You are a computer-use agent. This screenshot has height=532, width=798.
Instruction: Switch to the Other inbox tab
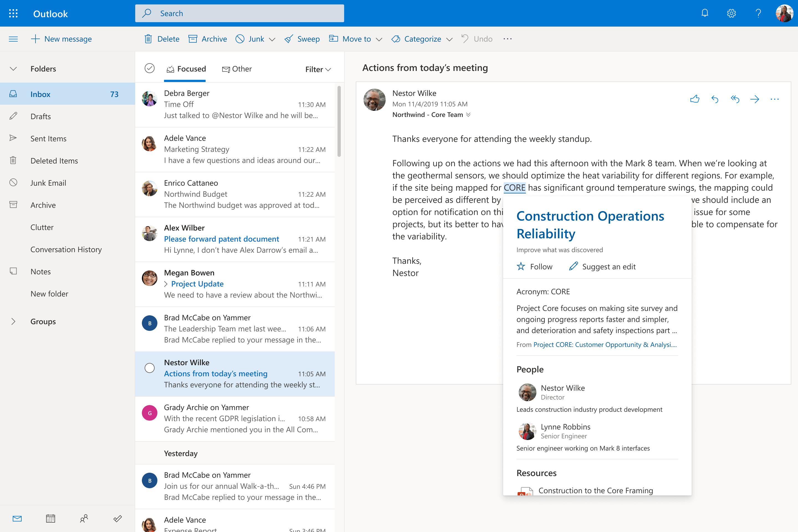(x=237, y=69)
